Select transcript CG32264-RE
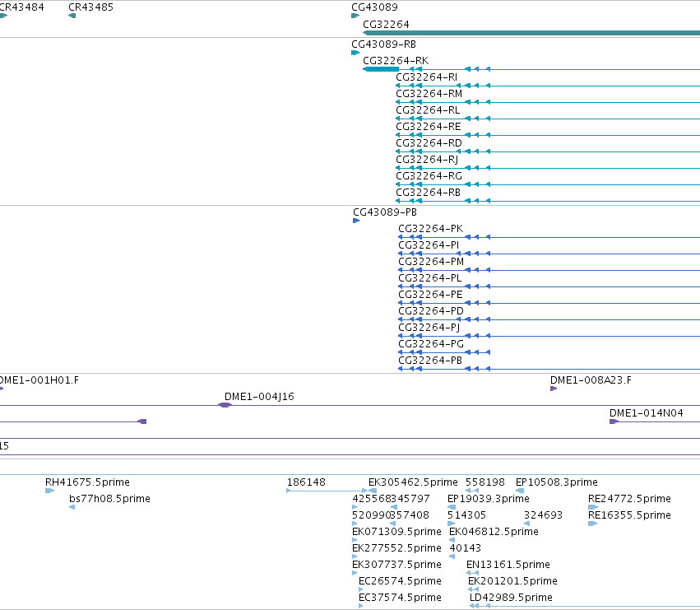Viewport: 700px width, 610px height. (x=428, y=127)
